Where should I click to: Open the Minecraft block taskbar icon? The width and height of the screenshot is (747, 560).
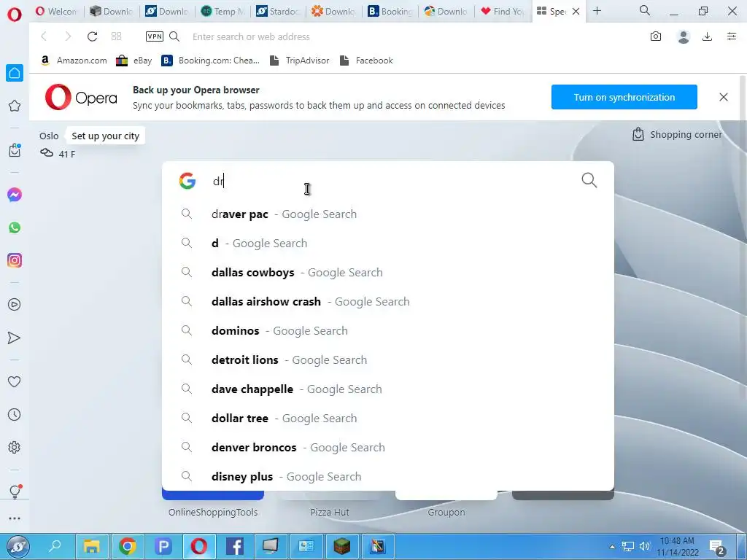341,546
